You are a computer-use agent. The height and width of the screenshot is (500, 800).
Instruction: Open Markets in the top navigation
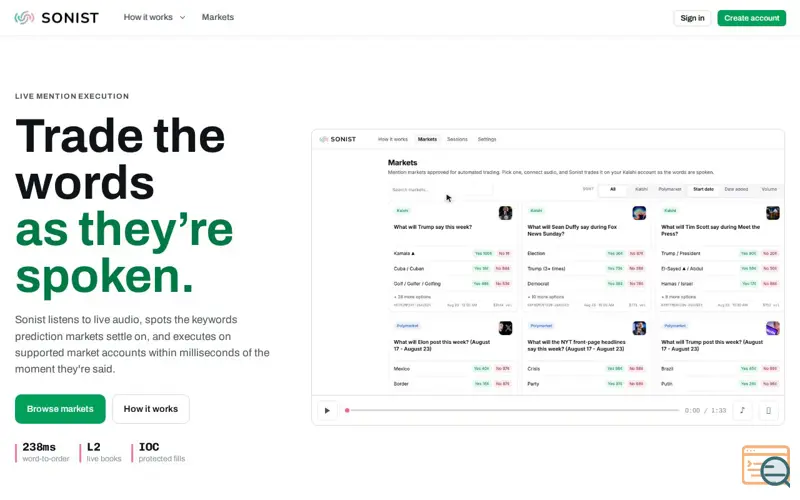point(218,17)
